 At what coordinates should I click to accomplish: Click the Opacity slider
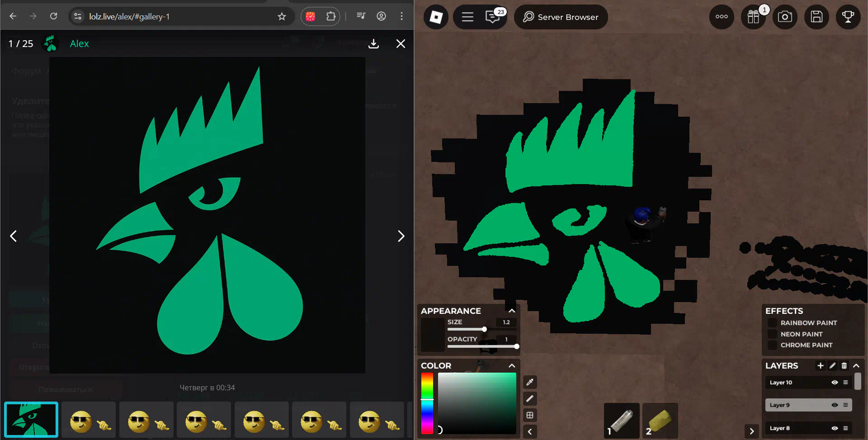point(482,346)
